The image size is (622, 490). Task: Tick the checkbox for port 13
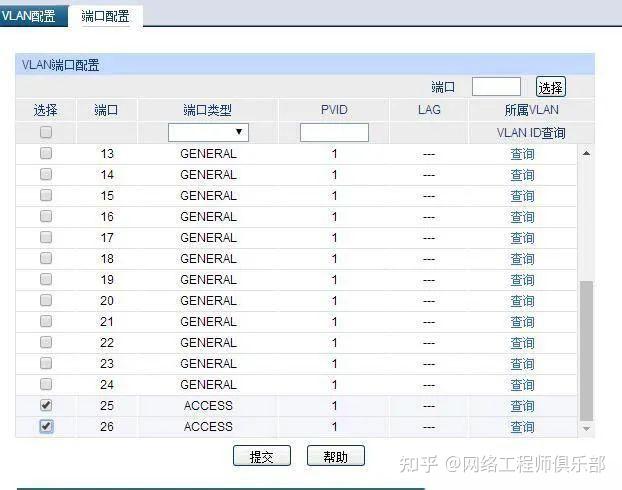point(46,153)
